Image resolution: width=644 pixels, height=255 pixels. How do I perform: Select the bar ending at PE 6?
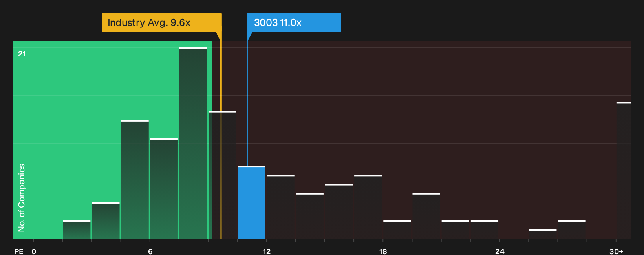(x=135, y=179)
